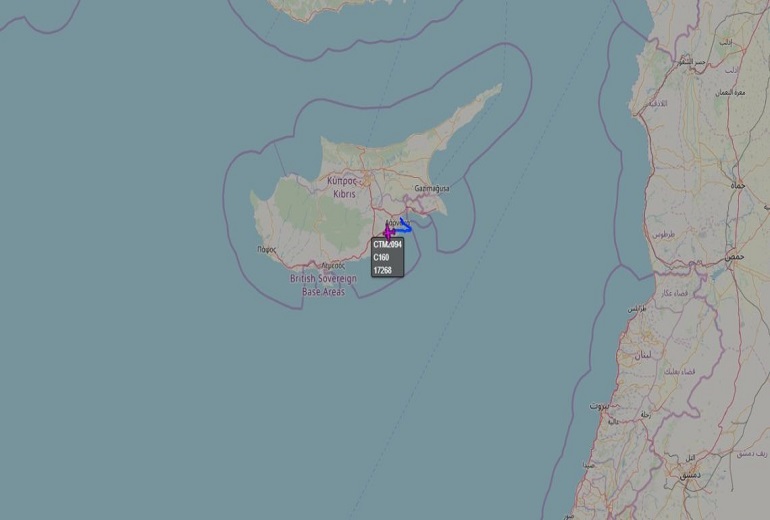Click the CTM2094 flight info label box

pos(387,258)
